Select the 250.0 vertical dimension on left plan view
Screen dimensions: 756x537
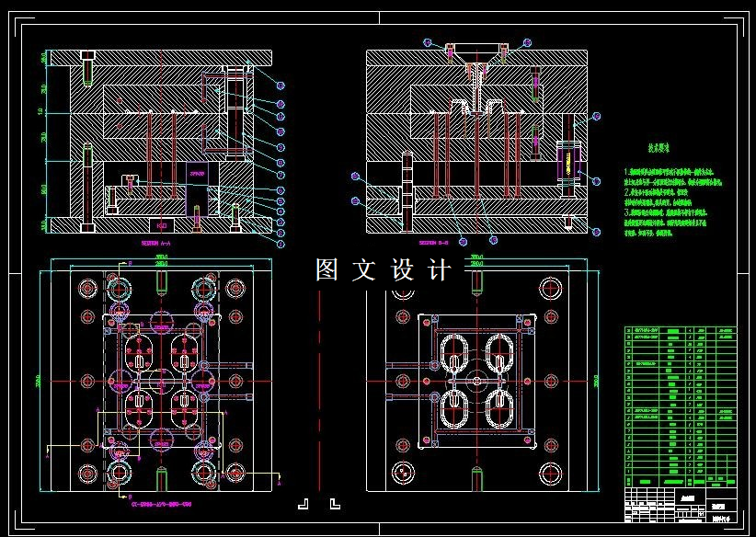click(x=40, y=381)
